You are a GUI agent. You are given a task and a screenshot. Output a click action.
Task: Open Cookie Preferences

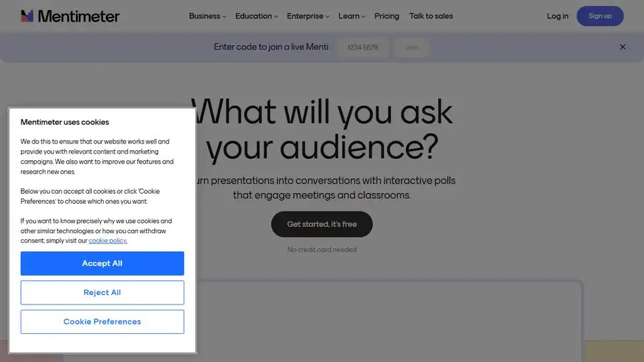(x=102, y=322)
